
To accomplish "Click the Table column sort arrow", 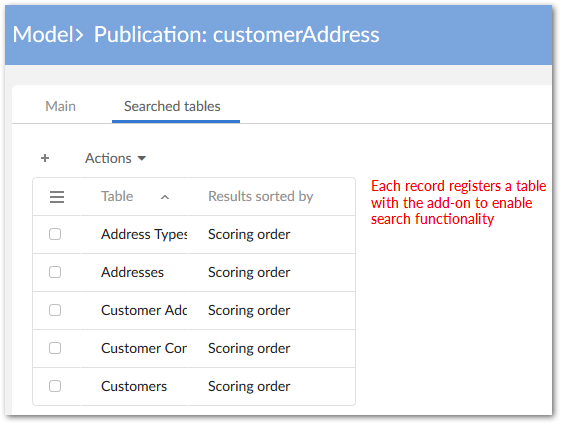I will point(165,197).
